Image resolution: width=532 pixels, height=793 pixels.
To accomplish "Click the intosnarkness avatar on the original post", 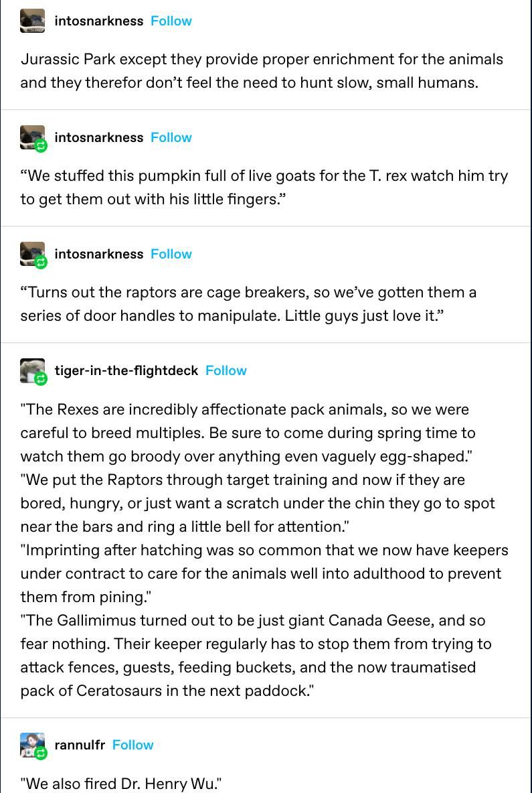I will tap(32, 21).
